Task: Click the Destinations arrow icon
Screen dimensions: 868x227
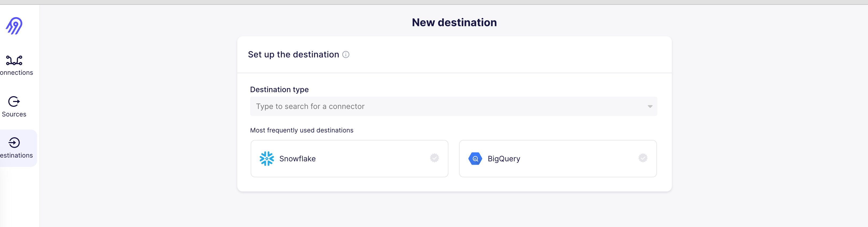Action: (x=14, y=142)
